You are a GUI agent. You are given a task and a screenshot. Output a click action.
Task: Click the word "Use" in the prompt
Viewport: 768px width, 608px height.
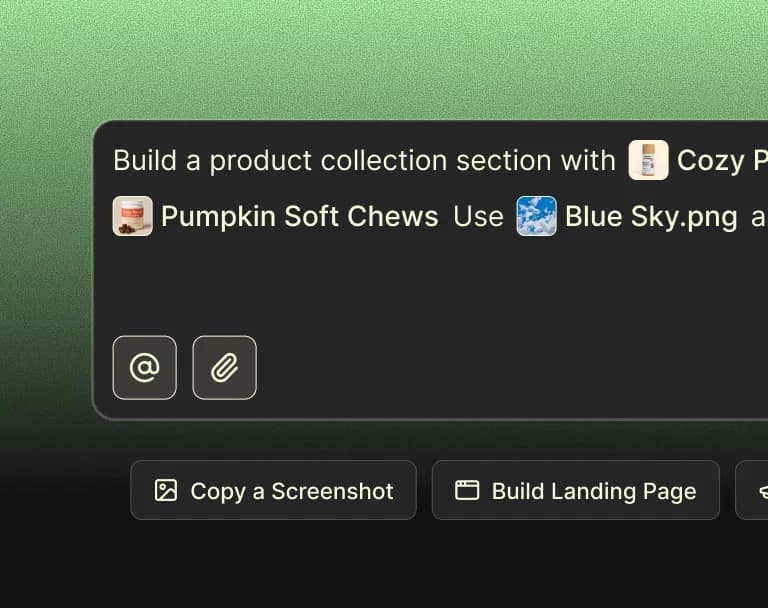tap(478, 217)
